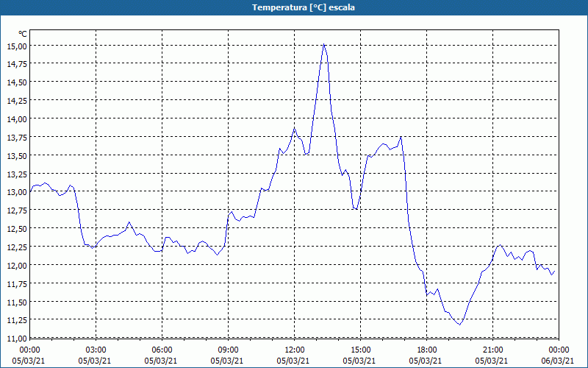Click the 06:00 time axis label

coord(162,350)
